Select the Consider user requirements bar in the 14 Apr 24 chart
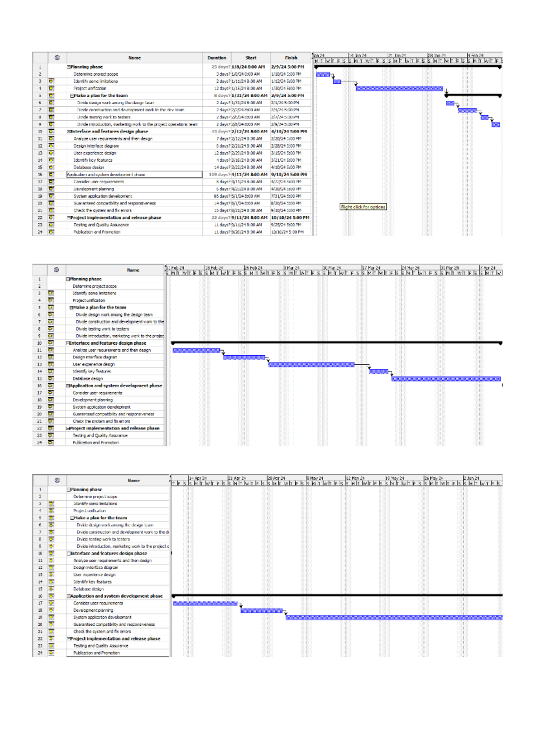Screen dimensions: 535x756 click(x=205, y=604)
